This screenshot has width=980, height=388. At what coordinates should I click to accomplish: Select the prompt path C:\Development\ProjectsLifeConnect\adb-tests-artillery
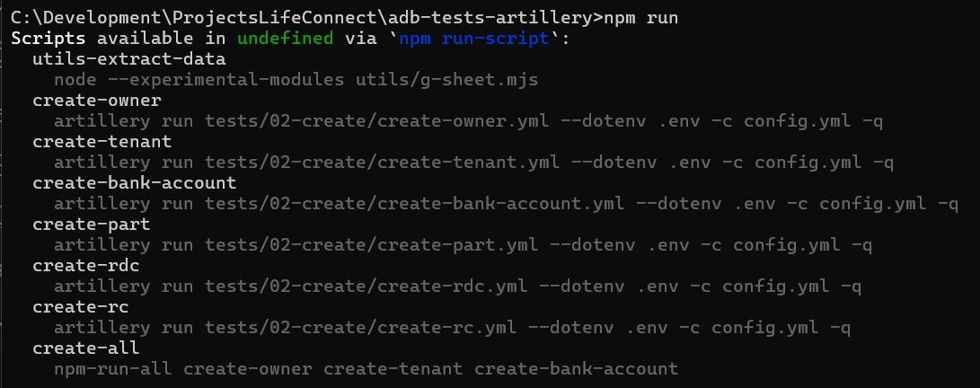tap(301, 18)
